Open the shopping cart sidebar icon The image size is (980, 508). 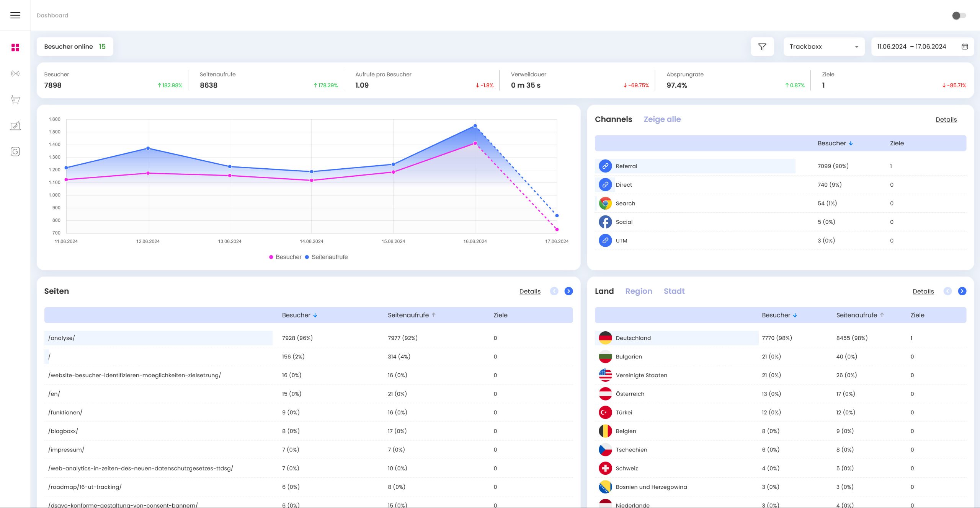tap(15, 99)
